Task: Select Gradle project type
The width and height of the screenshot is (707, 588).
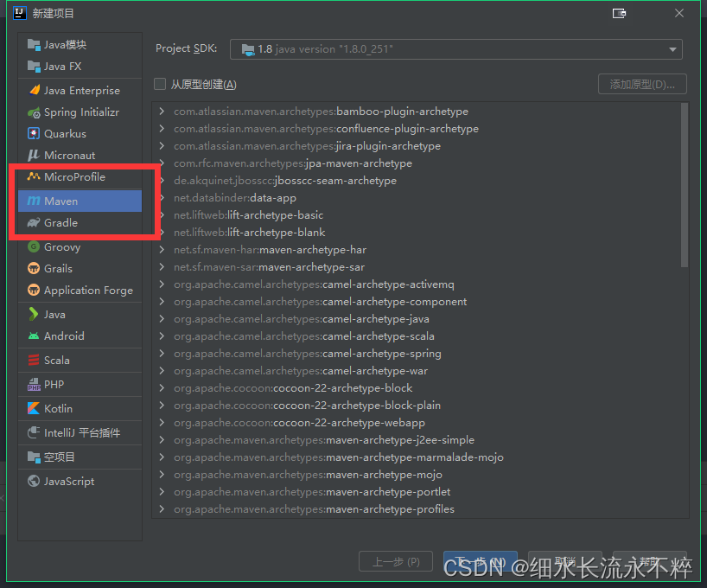Action: coord(80,222)
